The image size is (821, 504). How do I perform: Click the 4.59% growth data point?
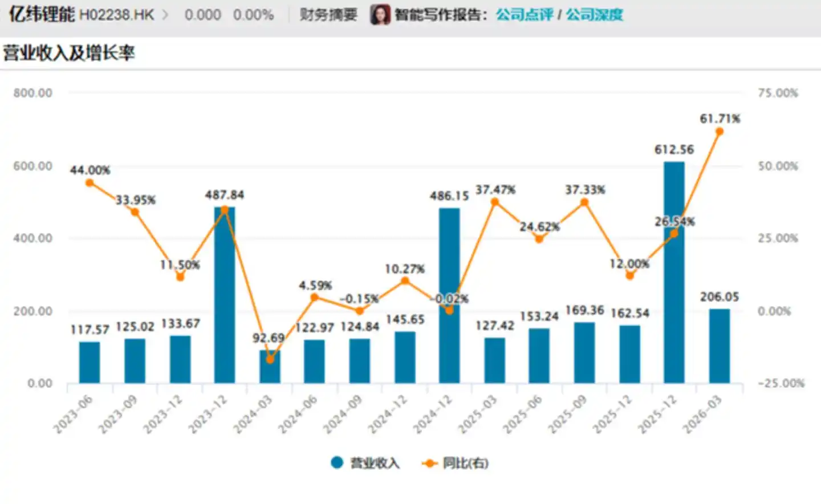[x=314, y=297]
